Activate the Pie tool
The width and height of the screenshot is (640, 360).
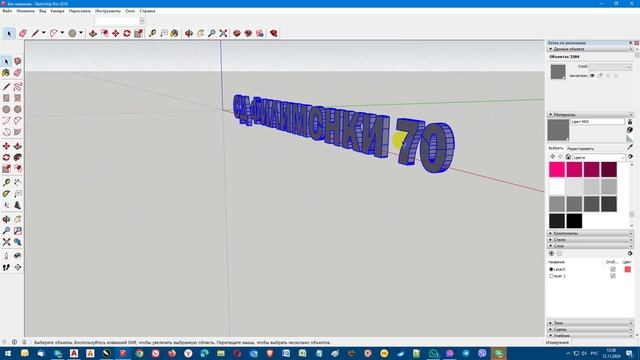coord(18,132)
